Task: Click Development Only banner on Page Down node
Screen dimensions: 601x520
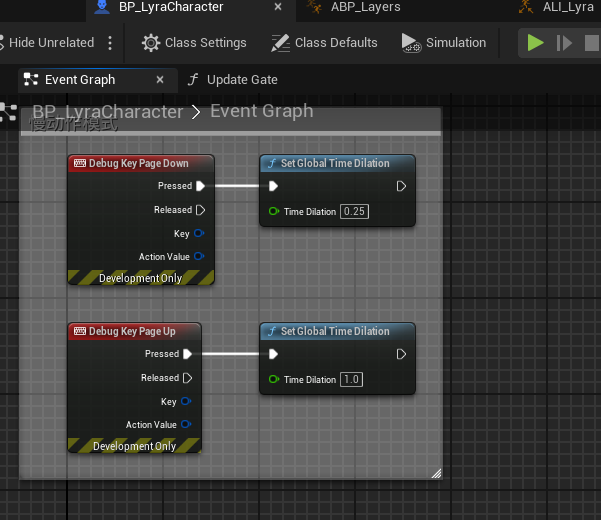Action: tap(141, 277)
